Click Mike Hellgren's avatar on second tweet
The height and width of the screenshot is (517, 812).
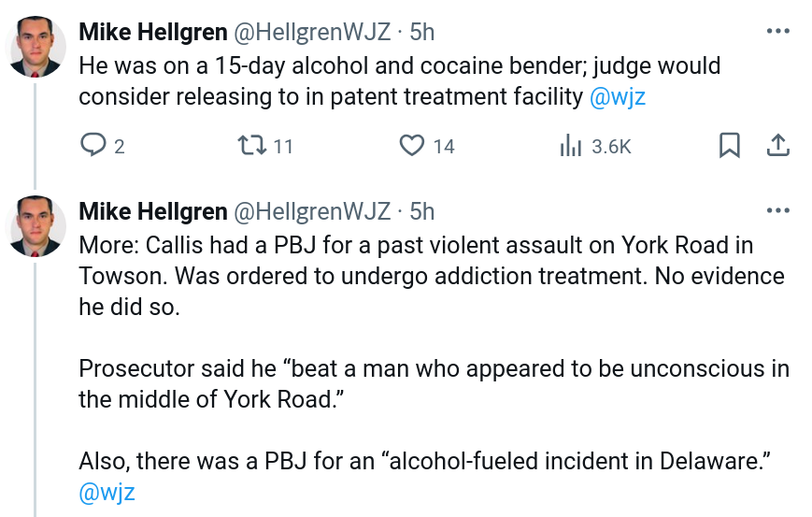[37, 226]
